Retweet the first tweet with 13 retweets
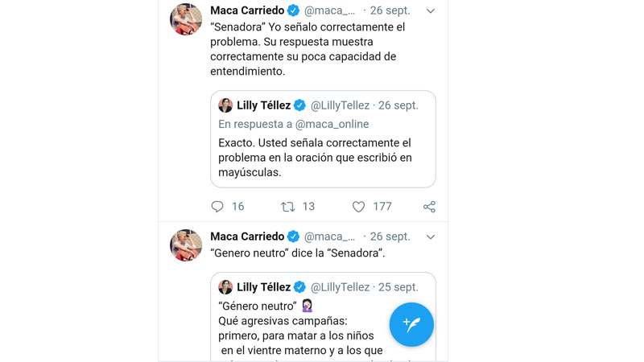This screenshot has width=644, height=362. pyautogui.click(x=288, y=207)
